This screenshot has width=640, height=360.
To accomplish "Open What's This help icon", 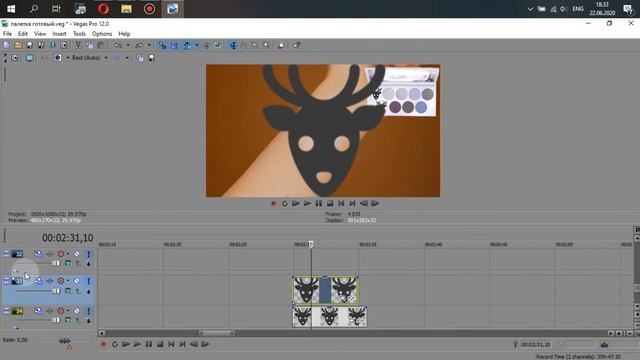I will (x=297, y=45).
